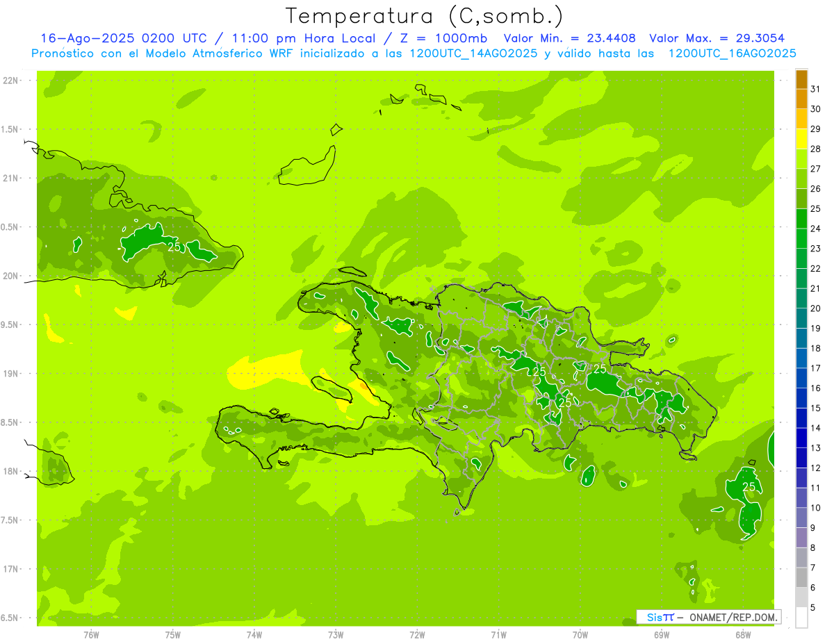
Task: Pick the lime swatch between 27 and 28
Action: point(801,159)
